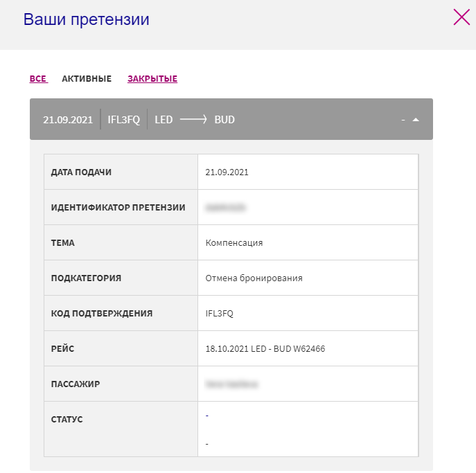Click the route arrow between LED and BUD
This screenshot has width=476, height=473.
pyautogui.click(x=193, y=120)
